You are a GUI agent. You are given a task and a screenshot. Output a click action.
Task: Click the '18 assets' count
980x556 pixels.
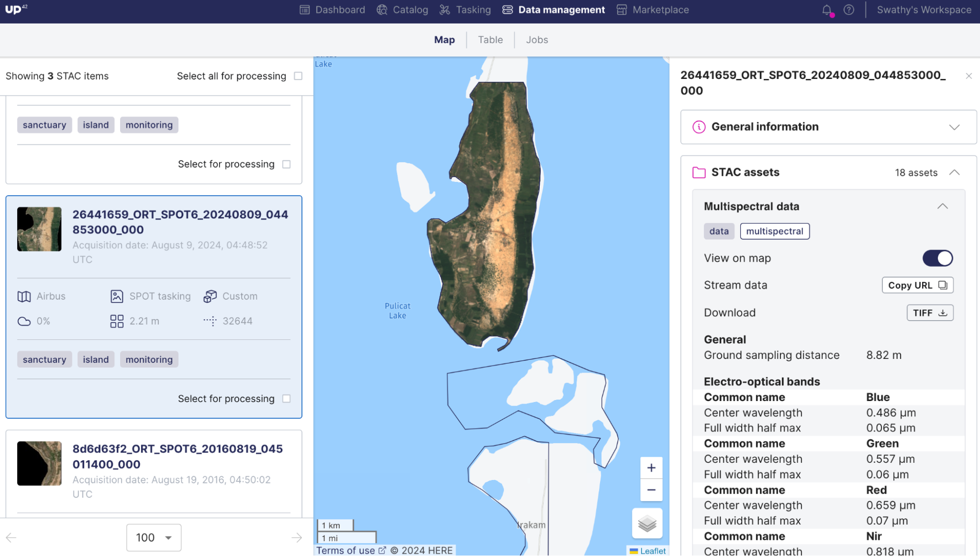coord(916,173)
